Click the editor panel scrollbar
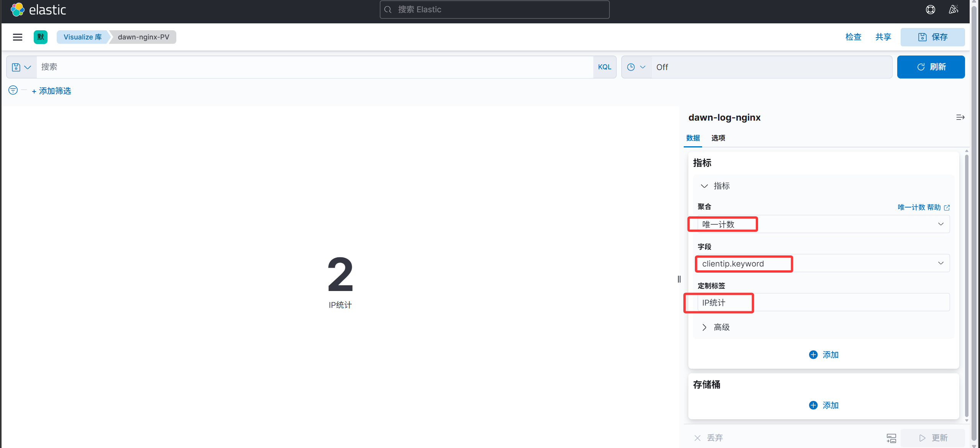The image size is (980, 448). click(967, 285)
